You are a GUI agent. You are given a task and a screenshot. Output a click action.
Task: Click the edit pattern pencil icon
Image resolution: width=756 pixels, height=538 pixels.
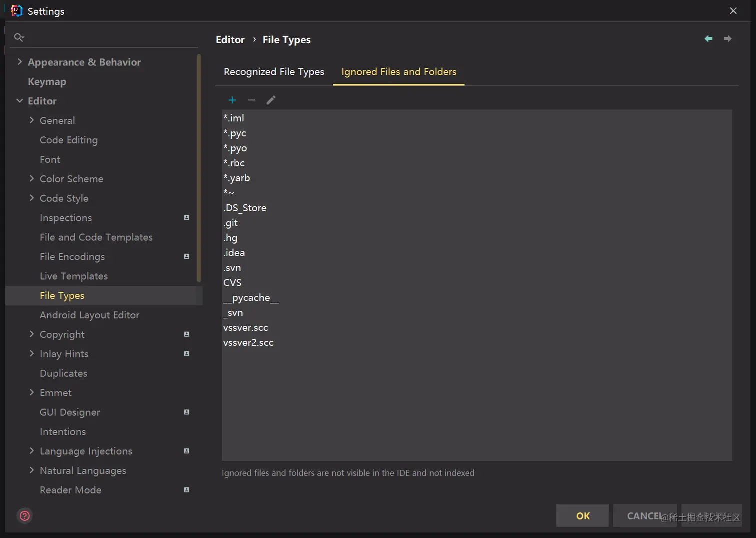(271, 100)
